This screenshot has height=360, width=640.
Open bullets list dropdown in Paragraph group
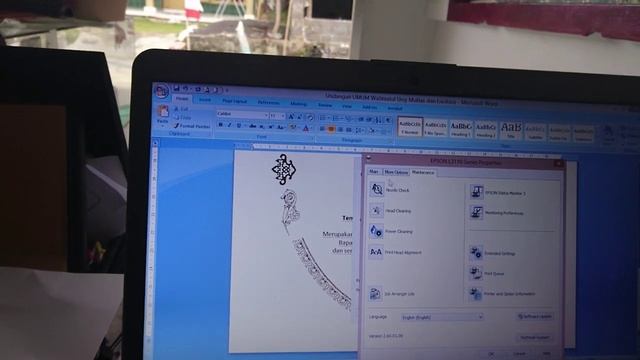click(329, 118)
